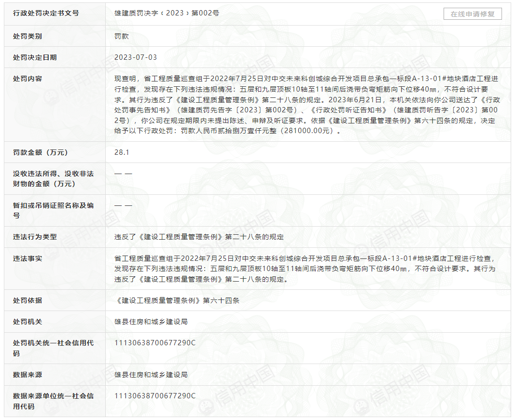Click the 处罚决定日期 label
The image size is (516, 420).
pyautogui.click(x=35, y=57)
